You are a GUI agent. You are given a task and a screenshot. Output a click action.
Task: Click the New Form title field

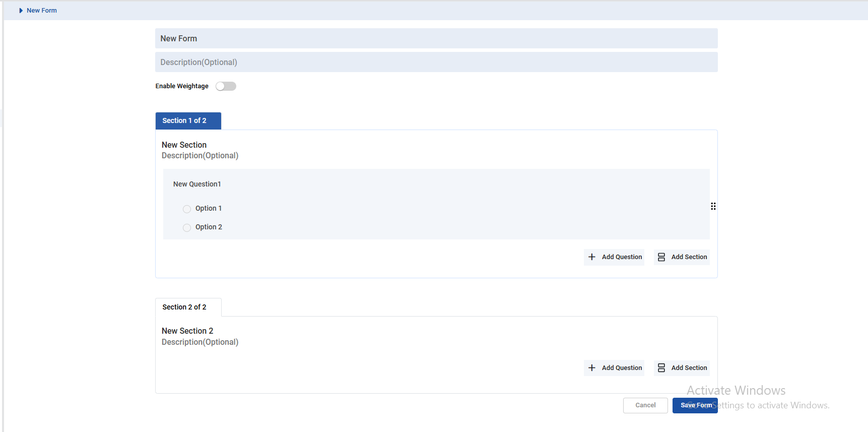pos(436,38)
